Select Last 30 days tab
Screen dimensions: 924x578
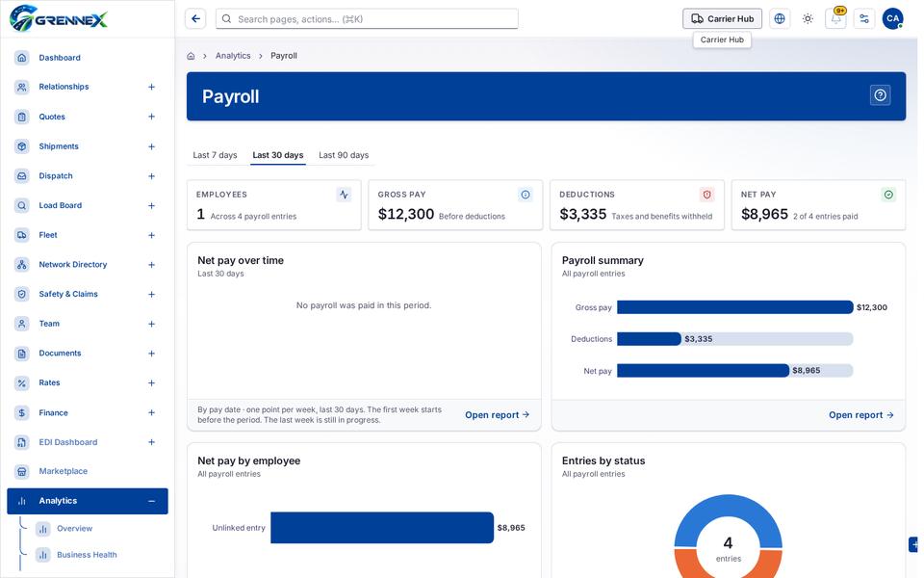tap(278, 155)
